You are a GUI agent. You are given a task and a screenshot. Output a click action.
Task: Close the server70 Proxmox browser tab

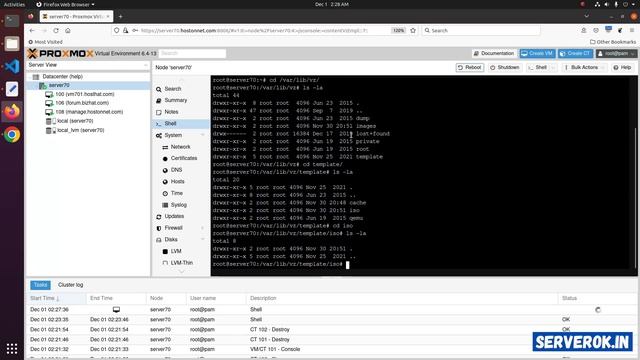point(108,16)
